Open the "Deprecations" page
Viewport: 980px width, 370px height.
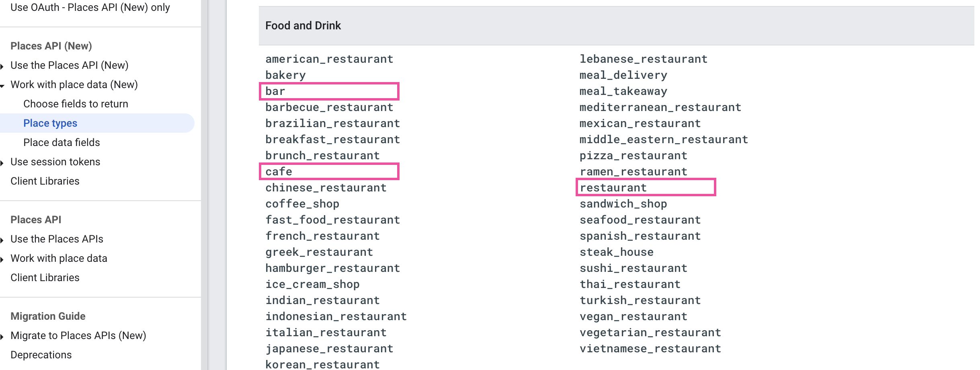tap(42, 355)
